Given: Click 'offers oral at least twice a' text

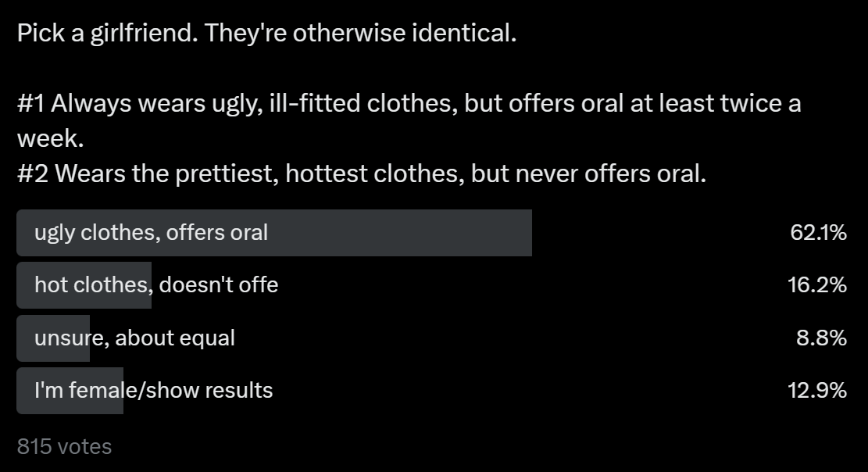Looking at the screenshot, I should pos(655,104).
